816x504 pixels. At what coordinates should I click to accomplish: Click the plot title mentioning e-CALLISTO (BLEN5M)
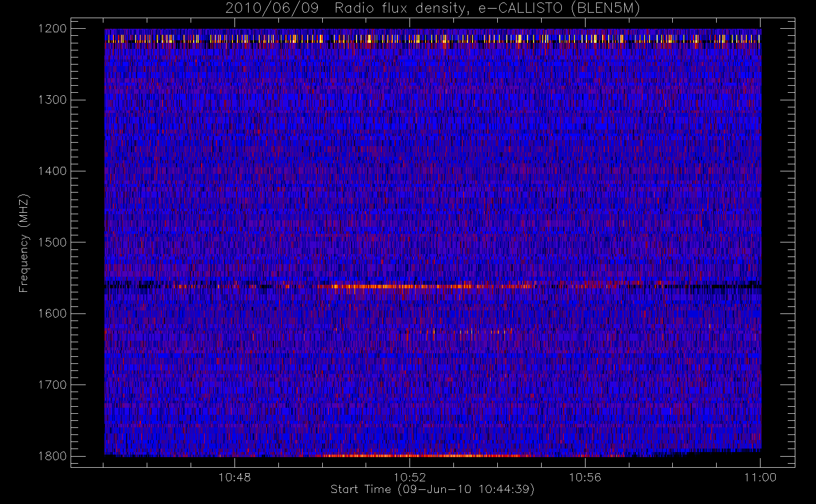(433, 9)
